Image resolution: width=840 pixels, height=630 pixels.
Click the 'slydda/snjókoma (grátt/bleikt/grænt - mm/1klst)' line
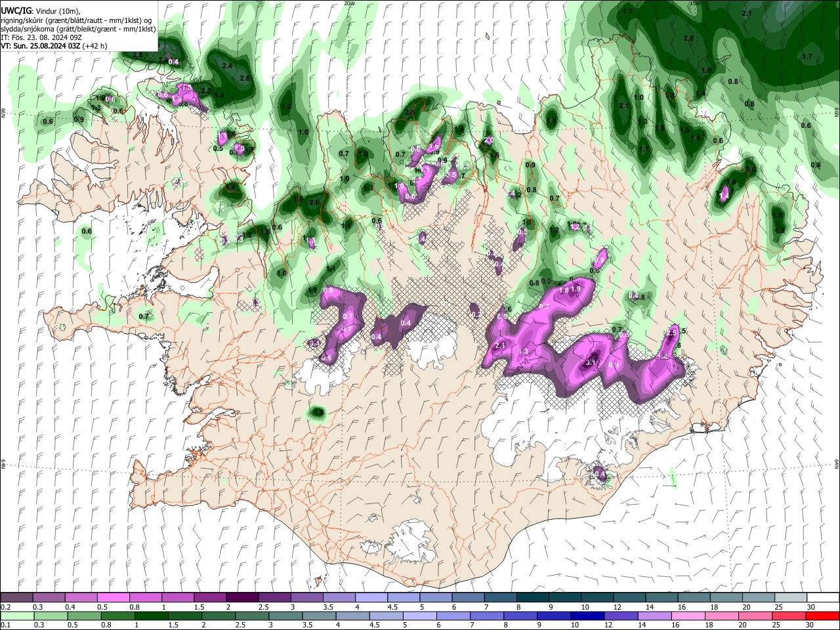tap(79, 29)
